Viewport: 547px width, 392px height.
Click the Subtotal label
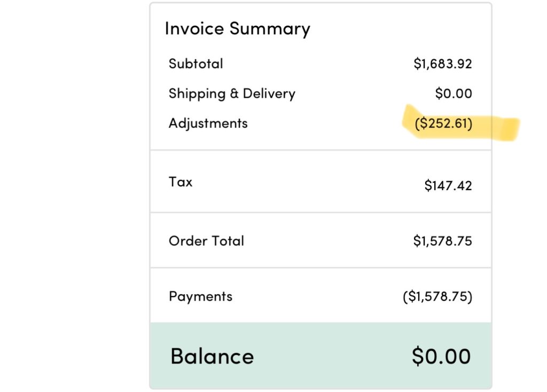[196, 64]
